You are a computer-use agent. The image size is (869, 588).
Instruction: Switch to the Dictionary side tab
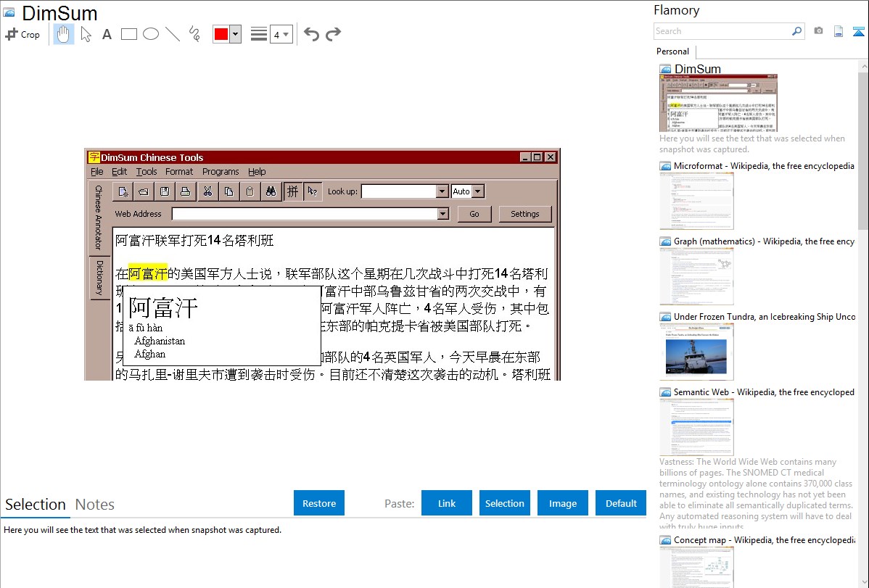[x=100, y=278]
